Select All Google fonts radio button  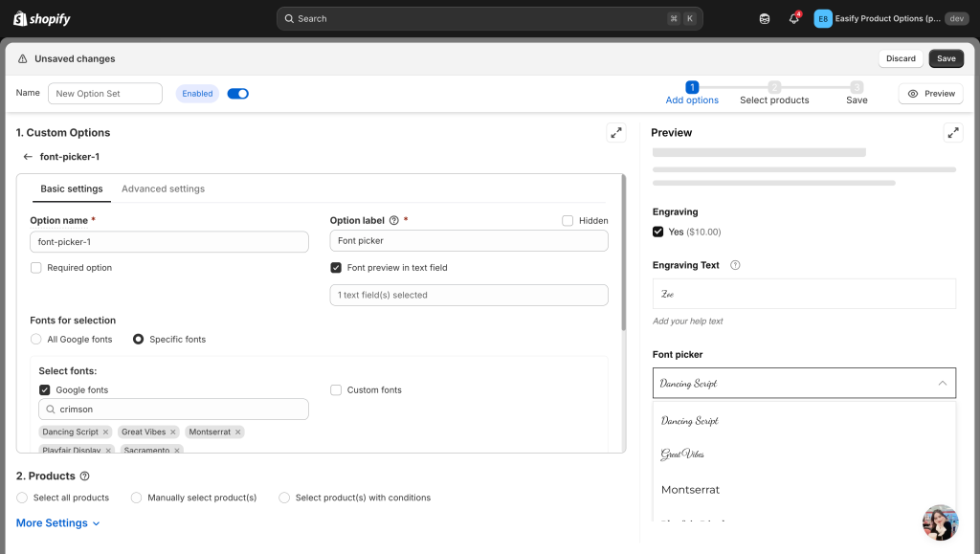point(36,340)
